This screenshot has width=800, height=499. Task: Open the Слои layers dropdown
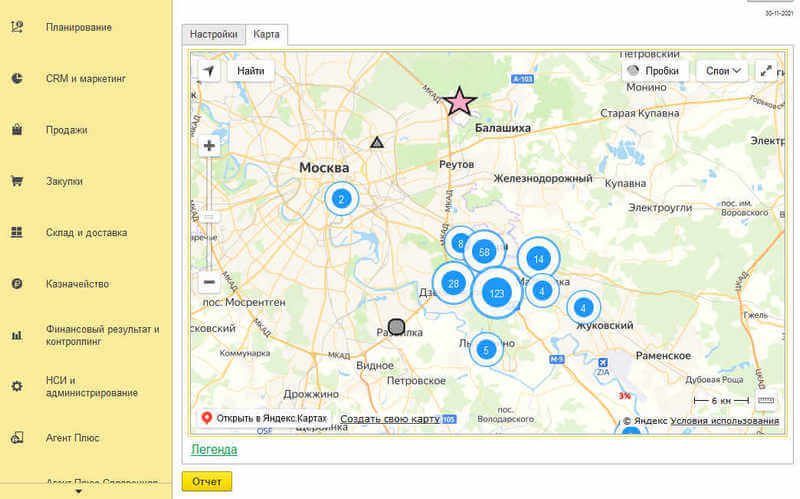click(723, 71)
